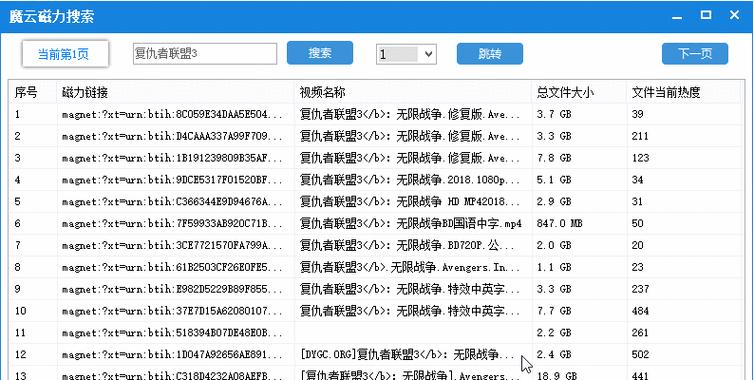Select magnet link starting 37E7D15A62080107
The width and height of the screenshot is (754, 380).
tap(172, 311)
